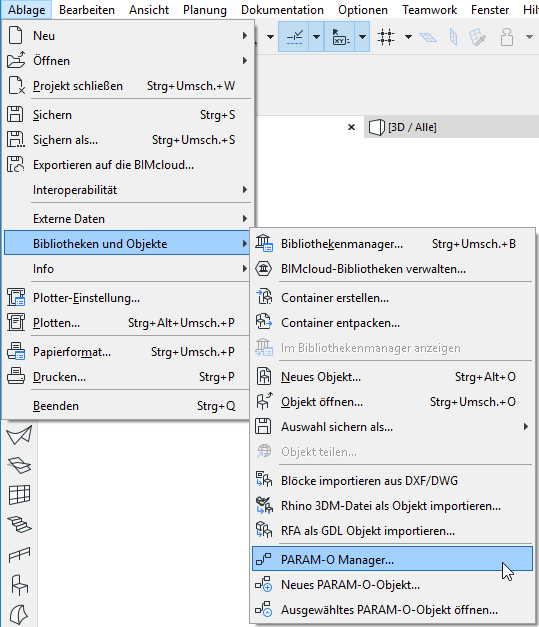Select the Shell tool icon
Screen dimensions: 539x627
[x=19, y=435]
